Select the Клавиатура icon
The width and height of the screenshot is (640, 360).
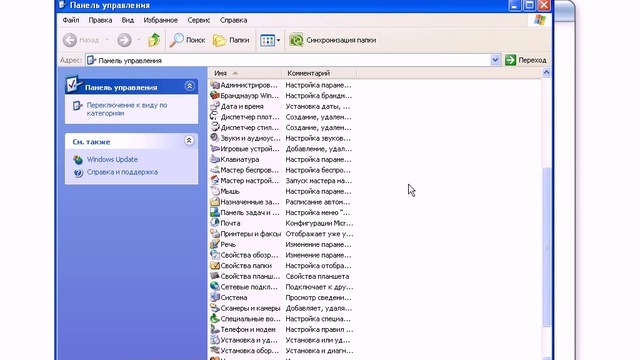[215, 159]
